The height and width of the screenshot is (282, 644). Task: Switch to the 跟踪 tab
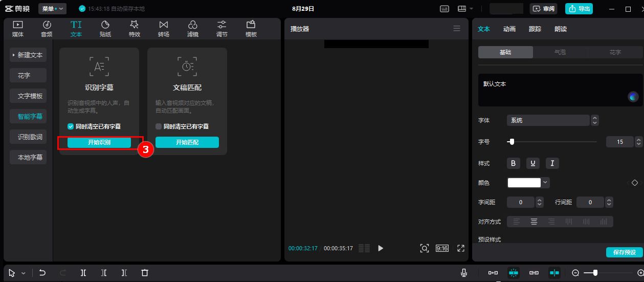[x=535, y=29]
